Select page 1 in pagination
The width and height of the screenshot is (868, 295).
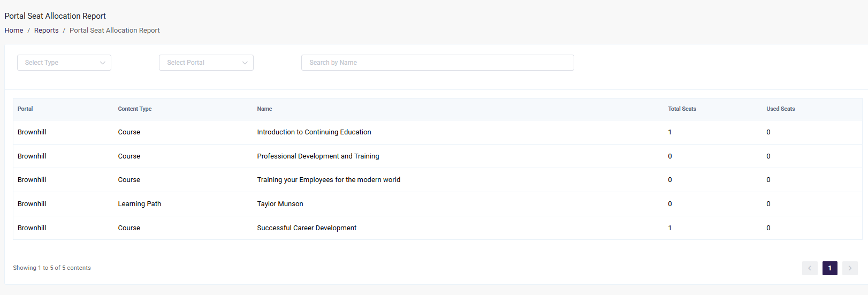click(x=830, y=268)
